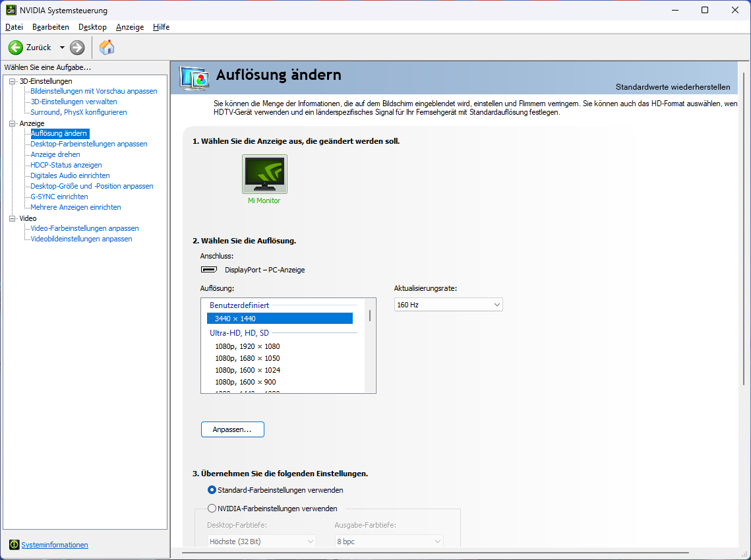751x560 pixels.
Task: Open Surround, PhysX konfigurieren
Action: point(78,112)
